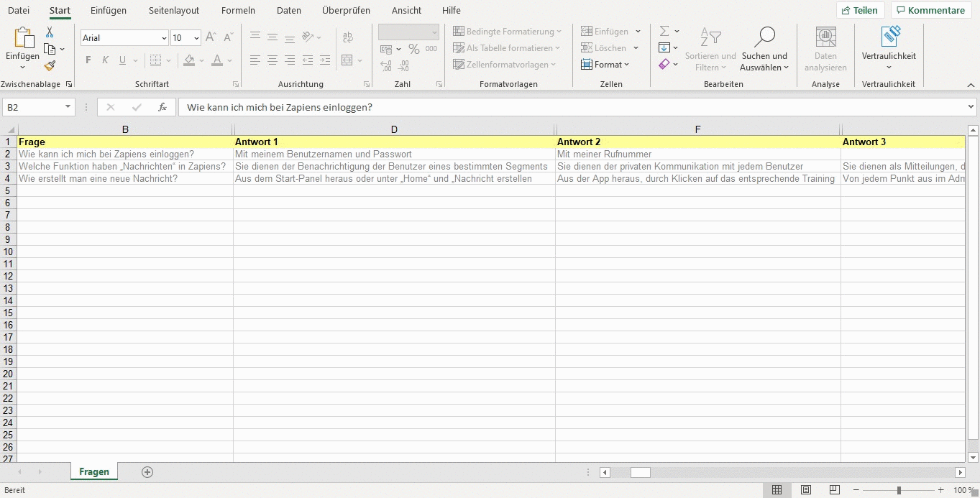Open the Name Box dropdown arrow
The height and width of the screenshot is (498, 980).
pyautogui.click(x=68, y=107)
